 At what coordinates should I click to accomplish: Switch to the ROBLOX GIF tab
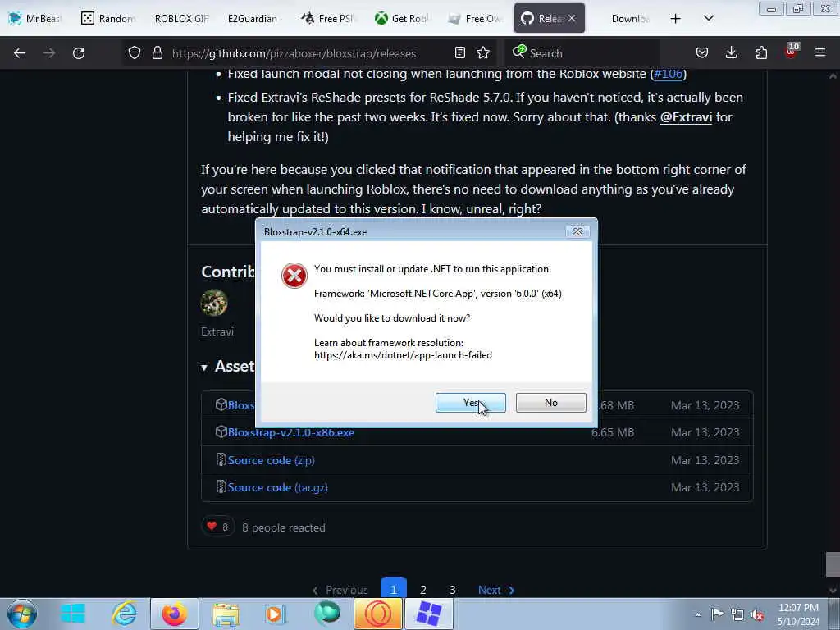tap(181, 18)
